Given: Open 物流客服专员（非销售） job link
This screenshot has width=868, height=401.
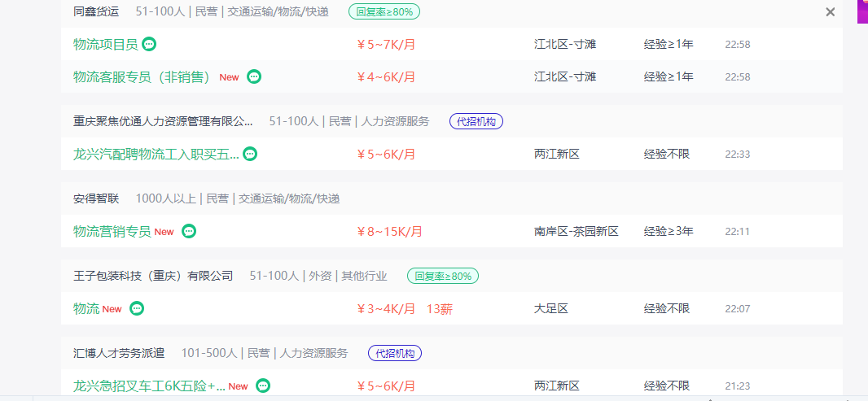Looking at the screenshot, I should click(142, 76).
